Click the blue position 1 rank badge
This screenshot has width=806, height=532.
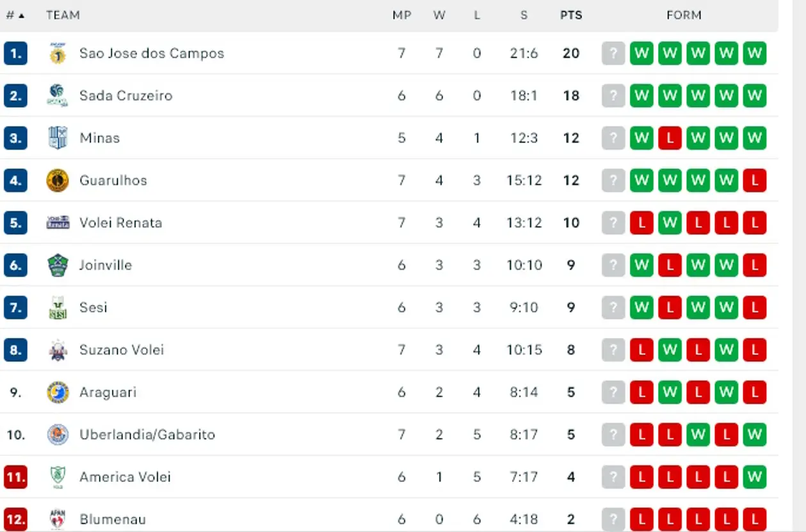click(15, 53)
